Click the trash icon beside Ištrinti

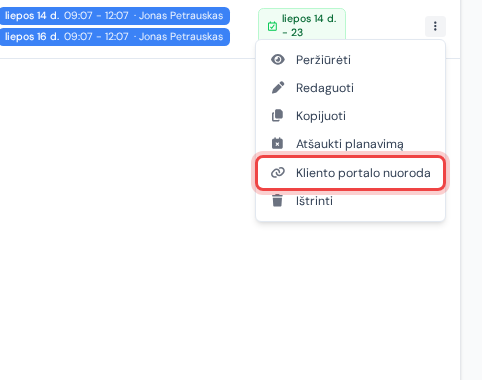277,201
